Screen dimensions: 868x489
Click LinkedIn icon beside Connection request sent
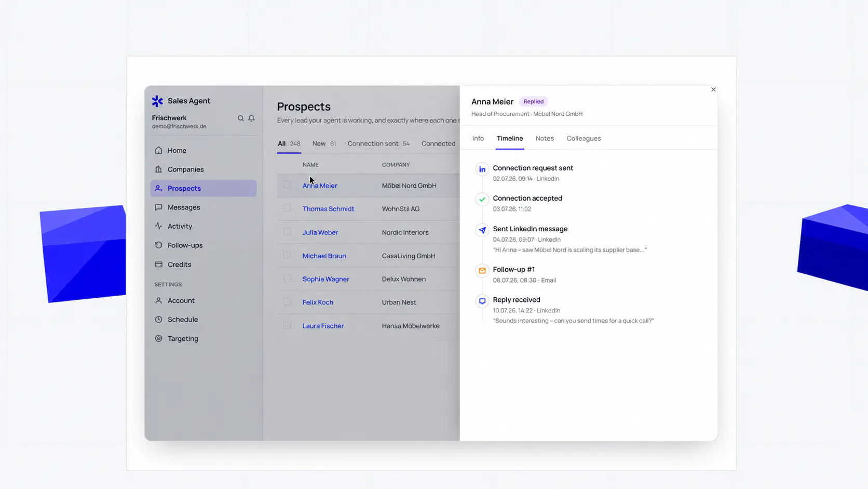482,169
